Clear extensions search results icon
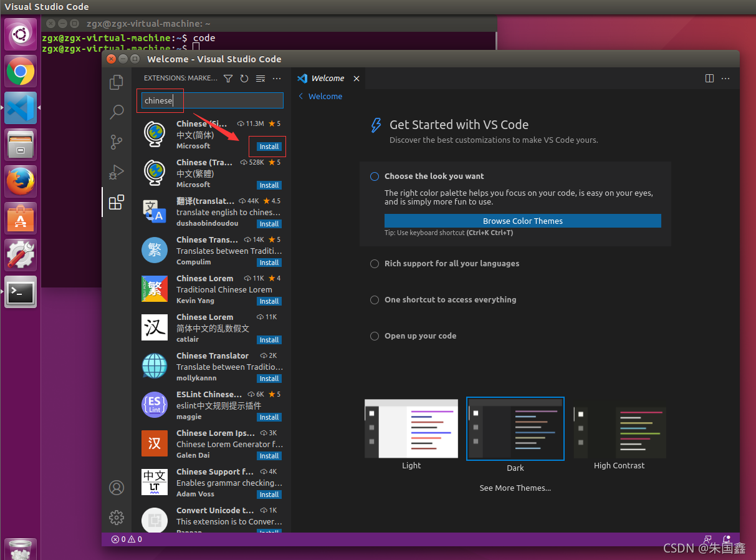Image resolution: width=756 pixels, height=560 pixels. (261, 79)
